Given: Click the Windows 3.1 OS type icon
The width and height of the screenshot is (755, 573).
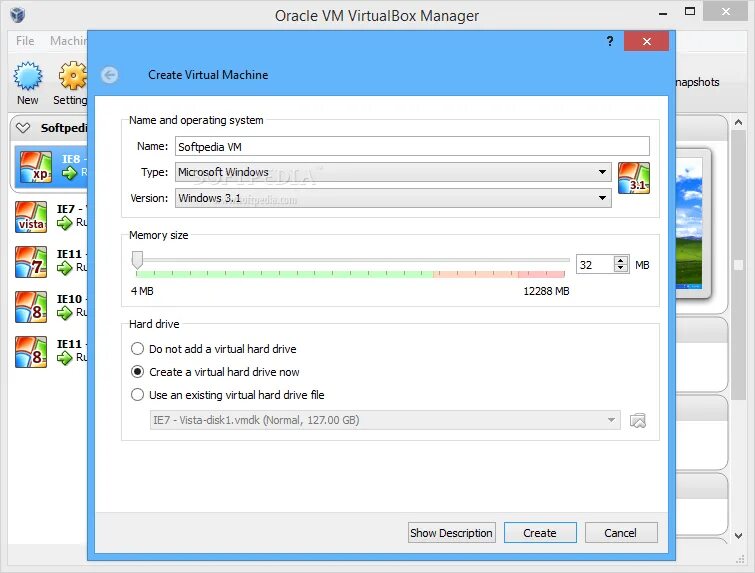Looking at the screenshot, I should click(634, 178).
